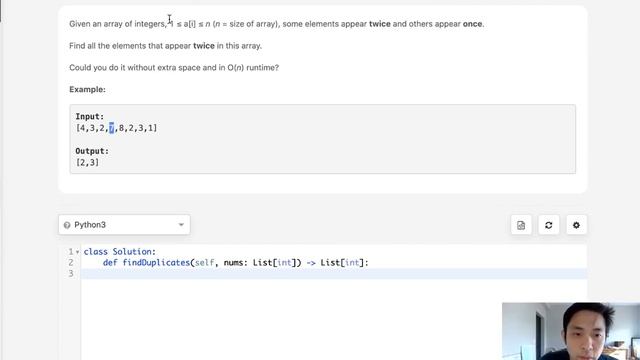Open editor settings gear icon

(x=576, y=225)
